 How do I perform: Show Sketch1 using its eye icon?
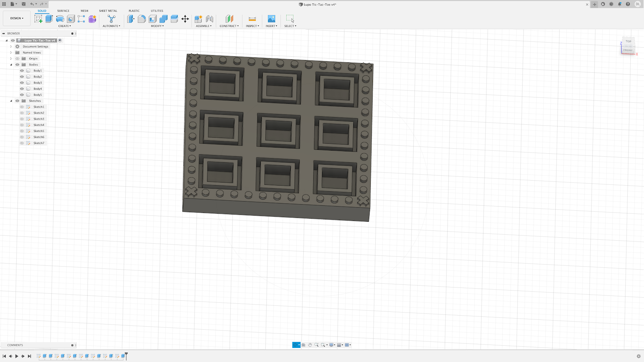coord(22,107)
